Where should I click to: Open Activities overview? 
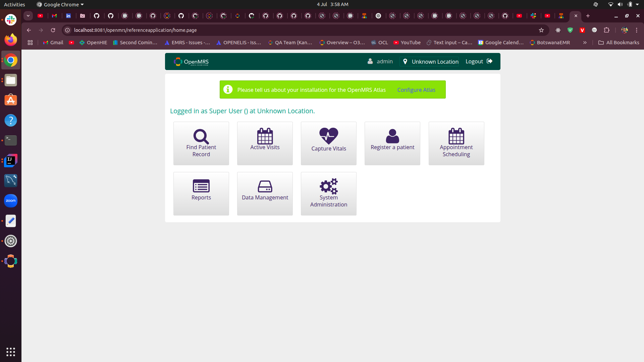(14, 4)
